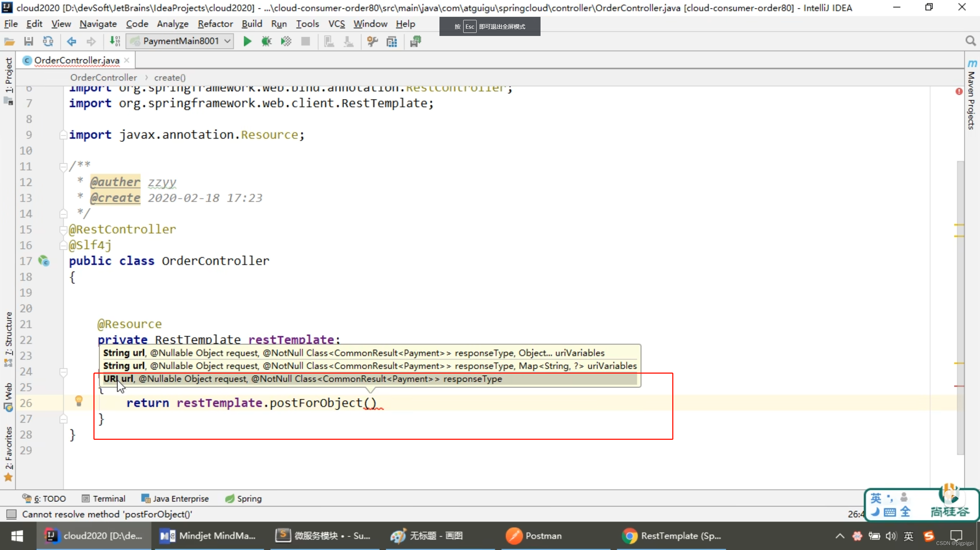The height and width of the screenshot is (550, 980).
Task: Switch to Mindjet MindManager in taskbar
Action: (209, 536)
